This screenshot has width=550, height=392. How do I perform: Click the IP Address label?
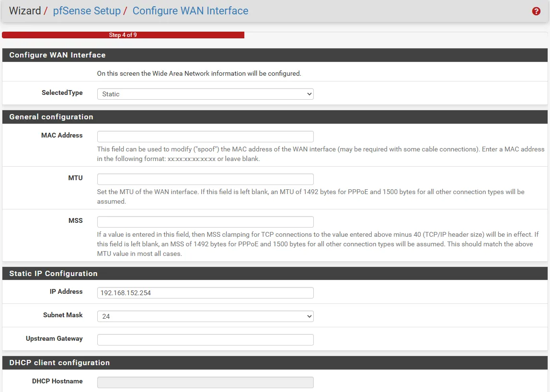[x=66, y=291]
